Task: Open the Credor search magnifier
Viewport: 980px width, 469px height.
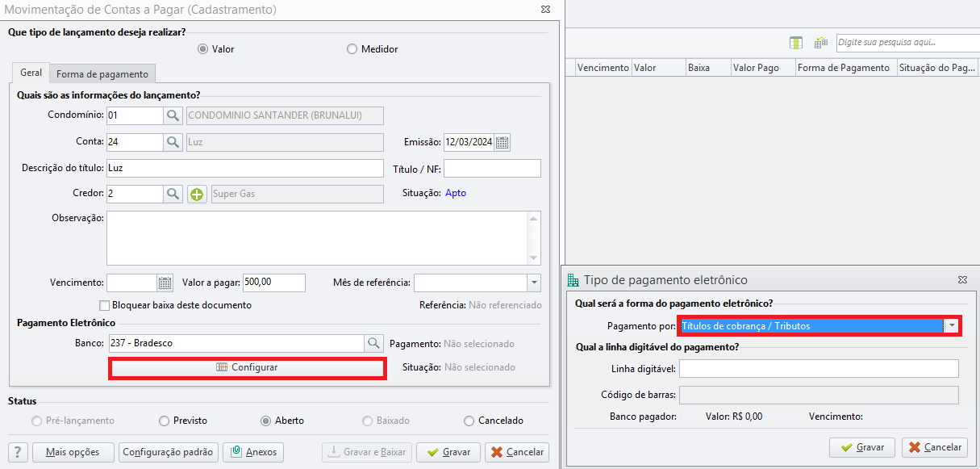Action: [174, 194]
